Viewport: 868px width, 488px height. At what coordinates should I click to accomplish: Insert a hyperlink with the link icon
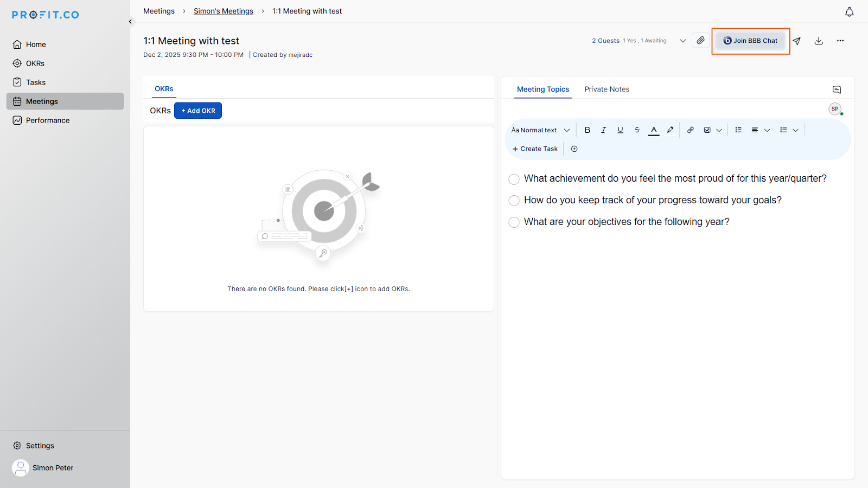(x=690, y=130)
